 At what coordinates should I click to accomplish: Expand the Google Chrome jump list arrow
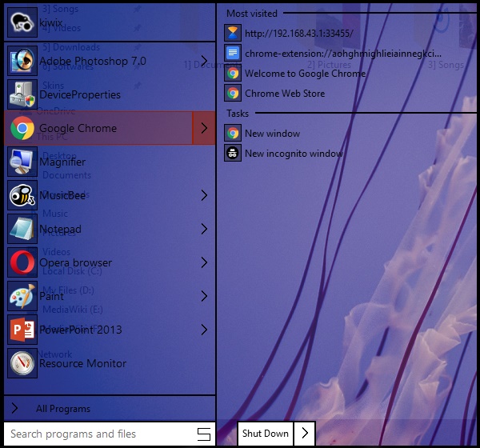click(204, 128)
